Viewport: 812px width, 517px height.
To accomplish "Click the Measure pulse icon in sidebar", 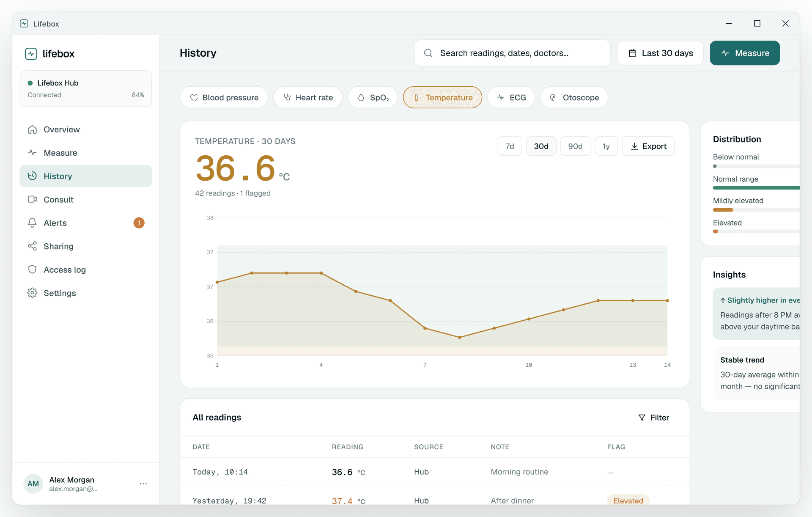I will point(32,153).
